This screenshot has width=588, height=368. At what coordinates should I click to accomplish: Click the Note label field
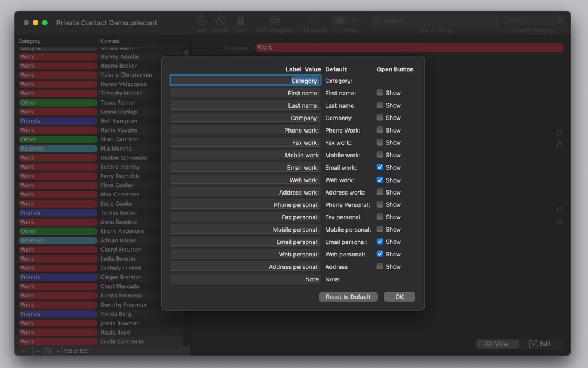coord(245,279)
